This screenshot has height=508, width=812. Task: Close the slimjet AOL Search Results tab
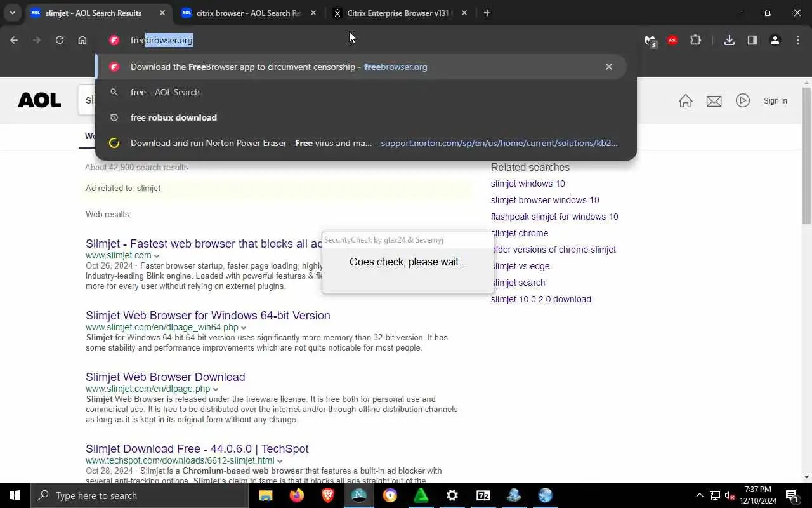(x=162, y=13)
